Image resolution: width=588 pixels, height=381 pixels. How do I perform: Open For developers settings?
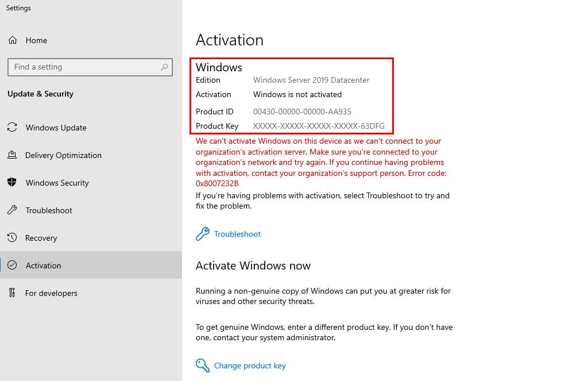click(91, 293)
